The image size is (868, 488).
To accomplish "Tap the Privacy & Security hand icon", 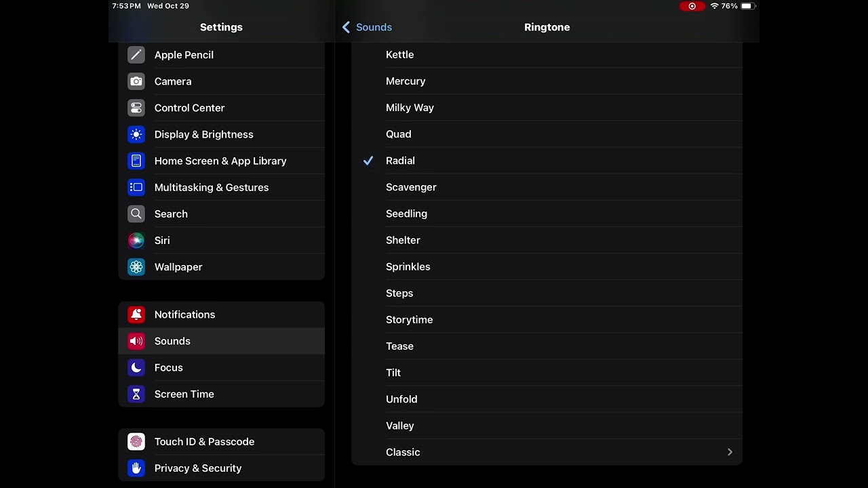I will (x=136, y=468).
